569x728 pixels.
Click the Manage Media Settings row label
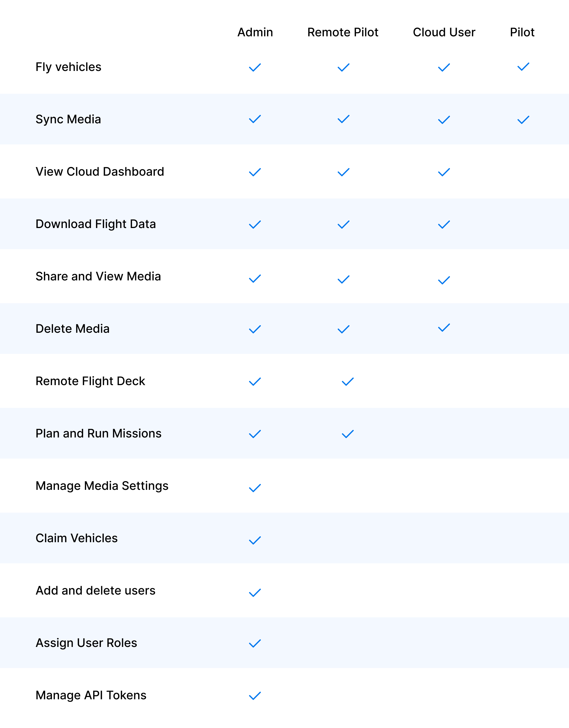(x=102, y=486)
